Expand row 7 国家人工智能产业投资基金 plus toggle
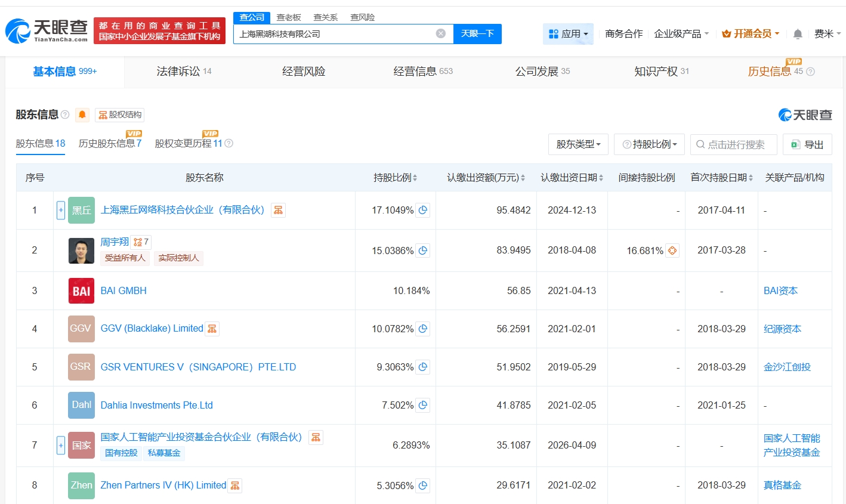The height and width of the screenshot is (504, 846). (61, 445)
